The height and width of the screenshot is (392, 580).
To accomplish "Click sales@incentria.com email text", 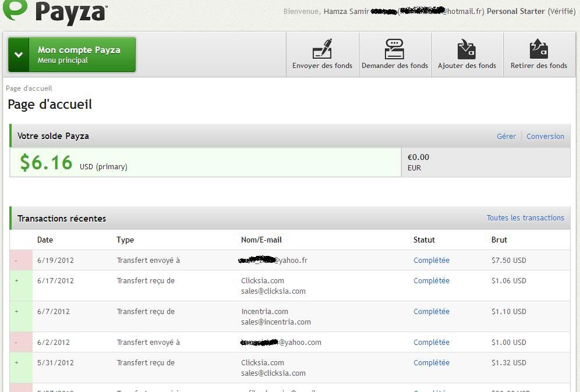I will point(276,322).
